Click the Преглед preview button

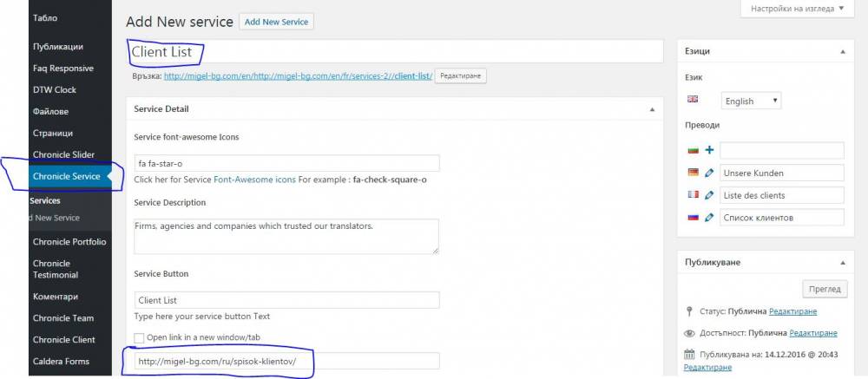click(825, 289)
